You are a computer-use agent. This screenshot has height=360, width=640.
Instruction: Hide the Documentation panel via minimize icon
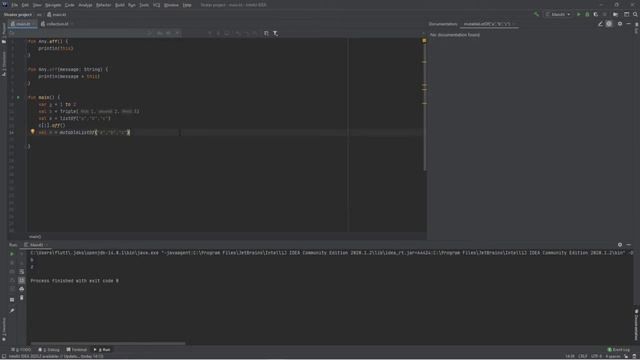coord(629,24)
